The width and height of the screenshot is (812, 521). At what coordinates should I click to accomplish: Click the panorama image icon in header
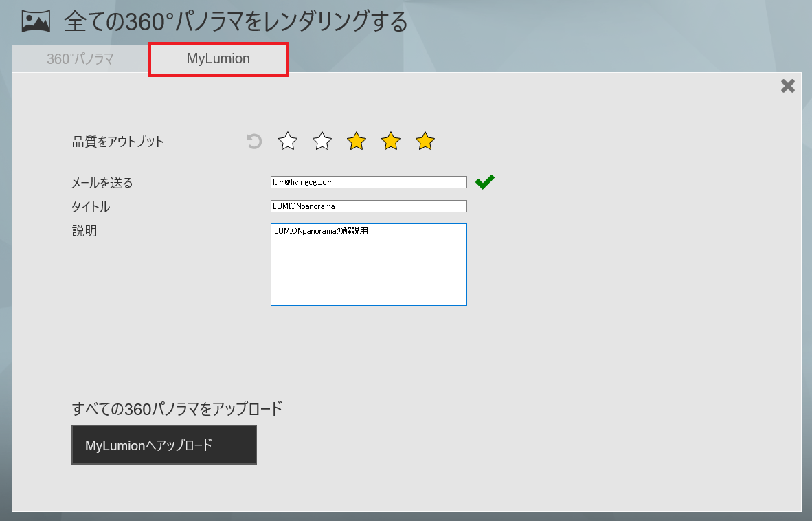click(x=36, y=21)
